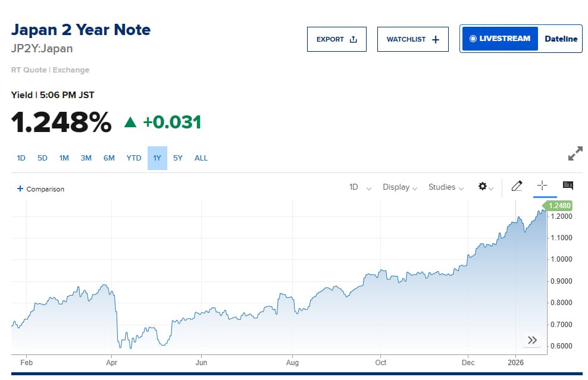Click the Export share icon
The image size is (588, 380).
point(354,40)
